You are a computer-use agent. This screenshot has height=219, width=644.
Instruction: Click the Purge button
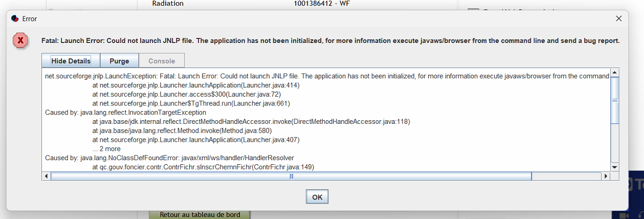(x=119, y=61)
